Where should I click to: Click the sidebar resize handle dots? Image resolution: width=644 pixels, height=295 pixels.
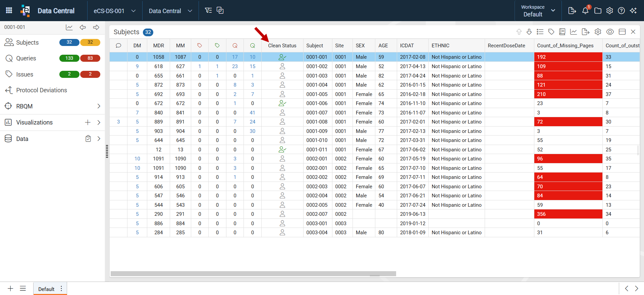click(x=107, y=151)
